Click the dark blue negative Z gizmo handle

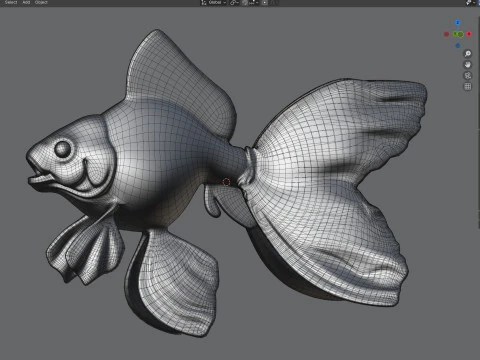click(458, 46)
